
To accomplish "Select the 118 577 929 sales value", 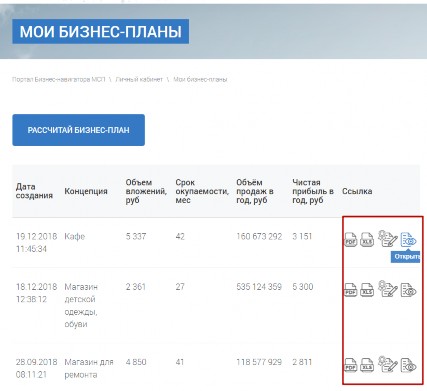I will 259,362.
